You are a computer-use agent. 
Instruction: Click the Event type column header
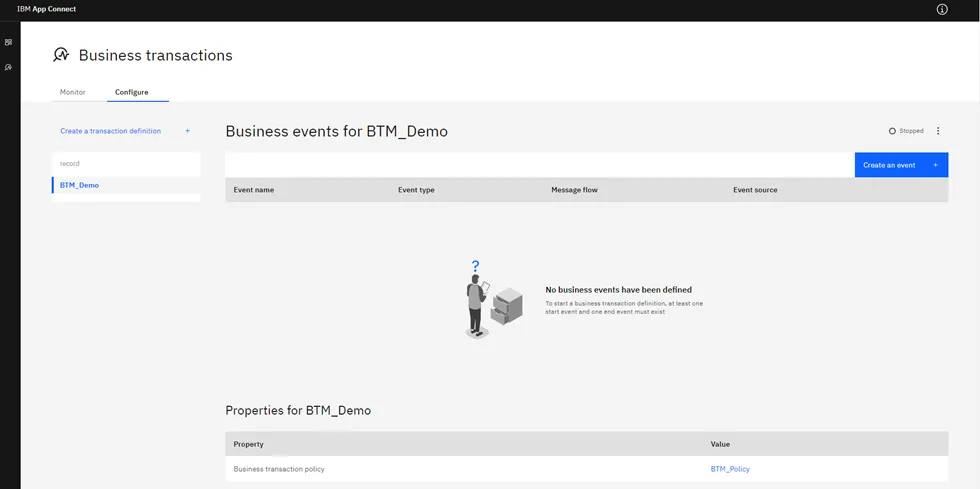pos(416,189)
